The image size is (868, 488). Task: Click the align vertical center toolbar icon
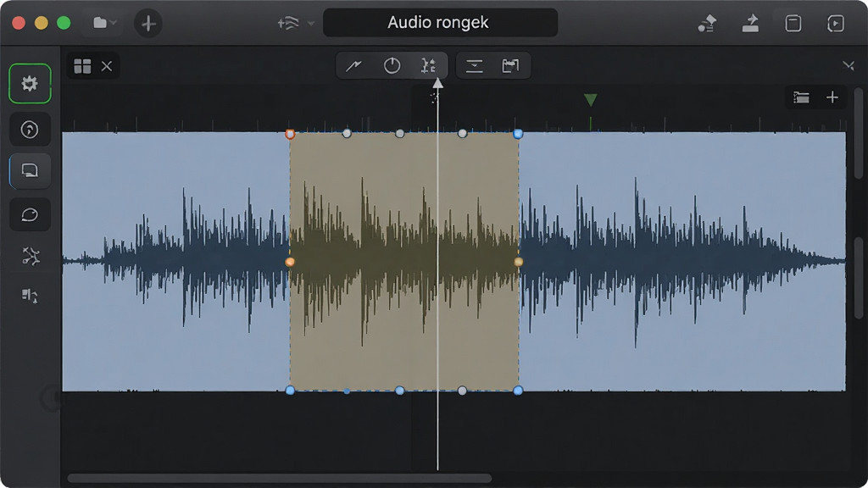point(475,66)
